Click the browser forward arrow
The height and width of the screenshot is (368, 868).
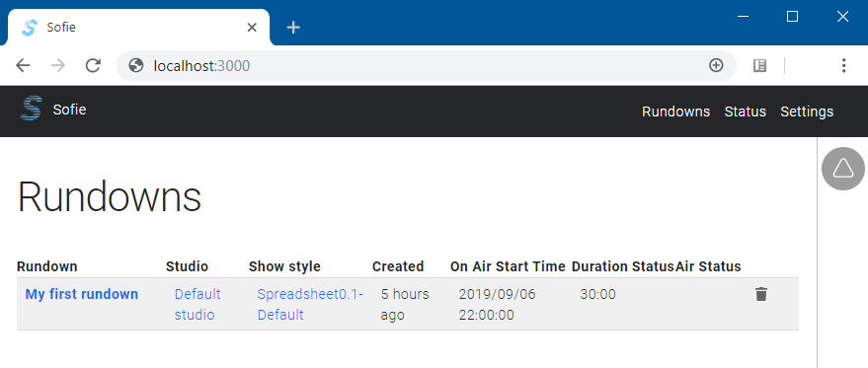(57, 66)
